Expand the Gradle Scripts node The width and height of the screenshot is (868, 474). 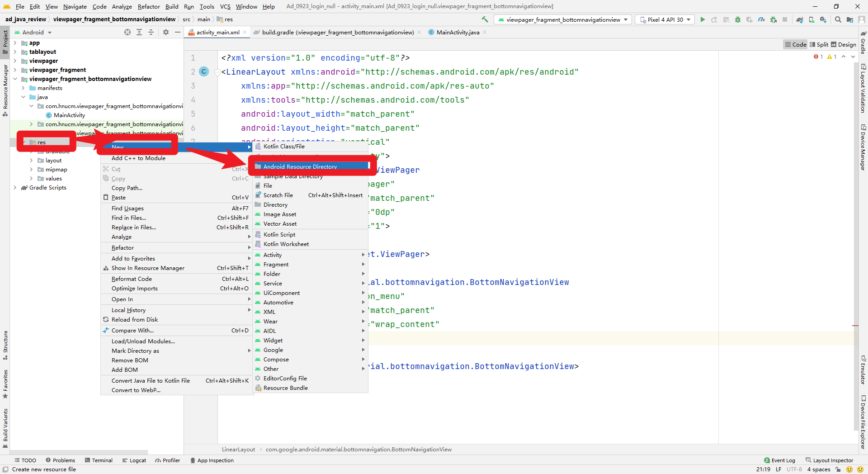click(x=15, y=188)
